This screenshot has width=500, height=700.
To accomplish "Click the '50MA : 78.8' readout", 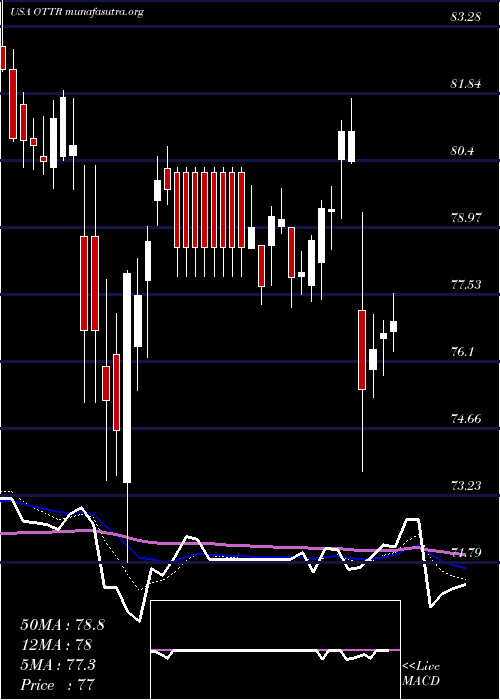I will [62, 625].
